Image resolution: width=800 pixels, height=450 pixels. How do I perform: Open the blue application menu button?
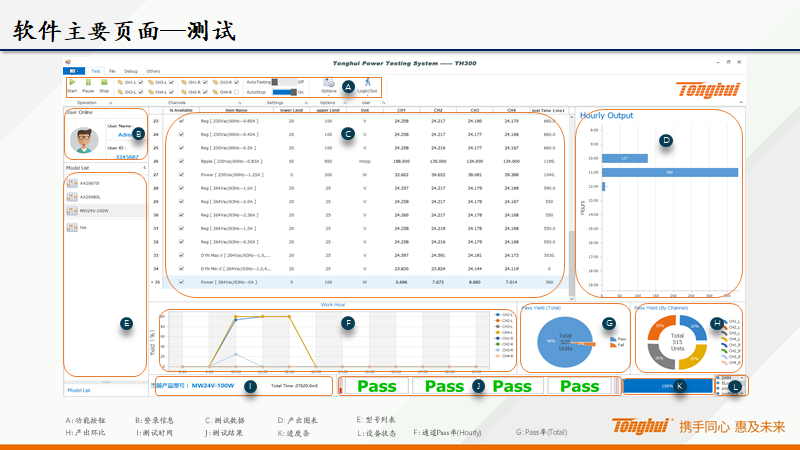74,71
